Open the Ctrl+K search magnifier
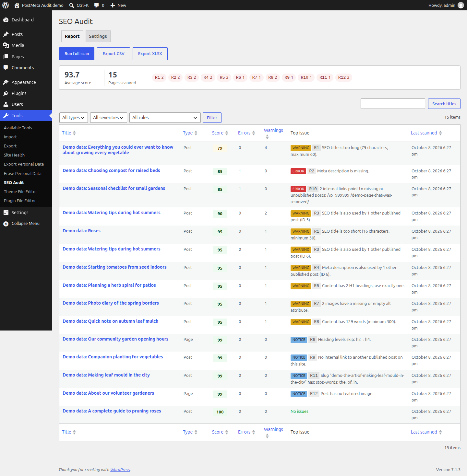Image resolution: width=467 pixels, height=476 pixels. (x=72, y=5)
